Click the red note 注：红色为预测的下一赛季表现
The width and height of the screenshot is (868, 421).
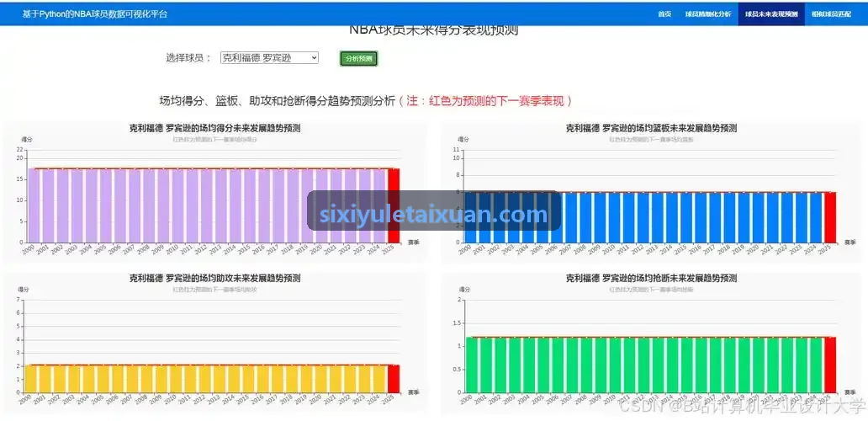click(x=485, y=101)
